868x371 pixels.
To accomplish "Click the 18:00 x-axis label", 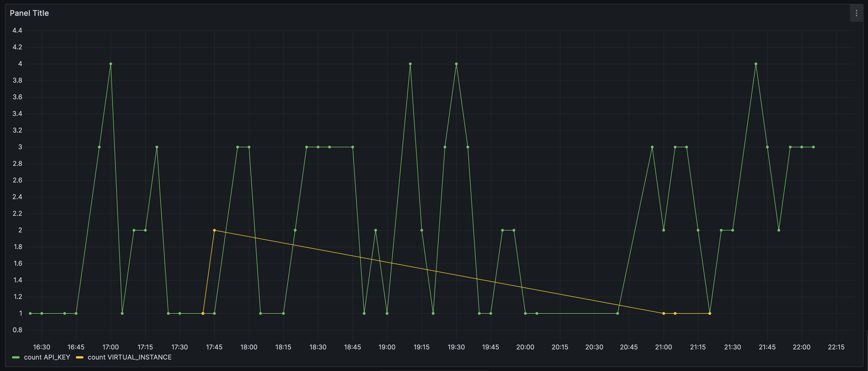I will tap(249, 347).
